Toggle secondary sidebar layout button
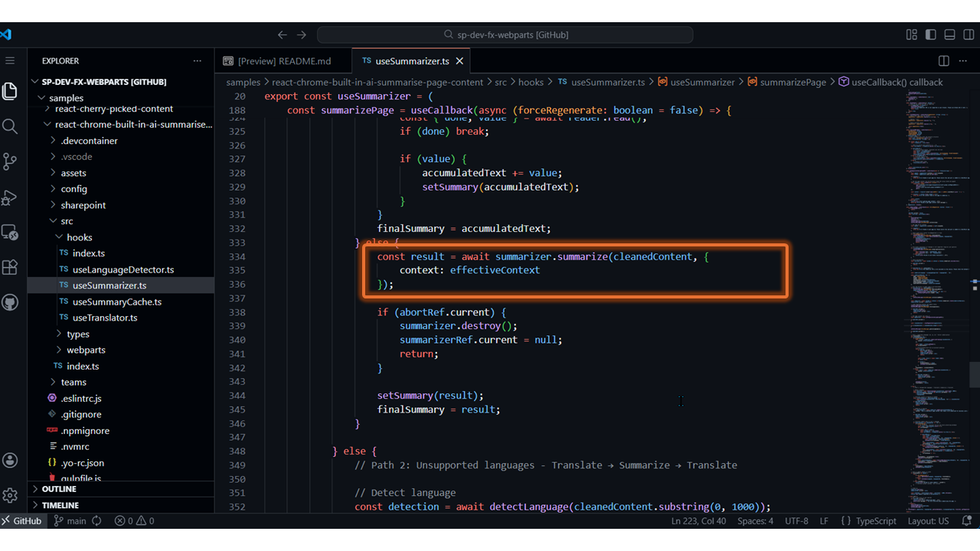Viewport: 980px width, 551px height. click(x=968, y=34)
